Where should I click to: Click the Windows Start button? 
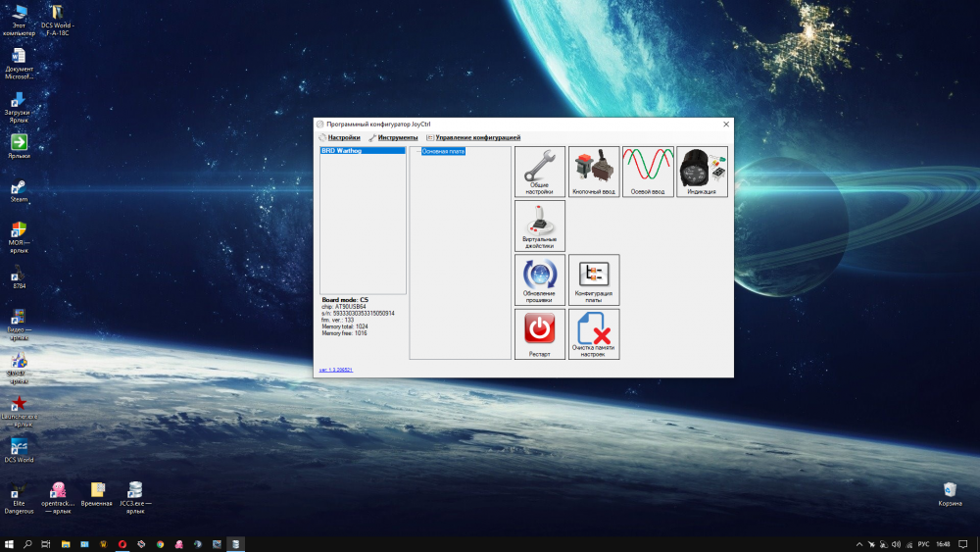pyautogui.click(x=9, y=543)
